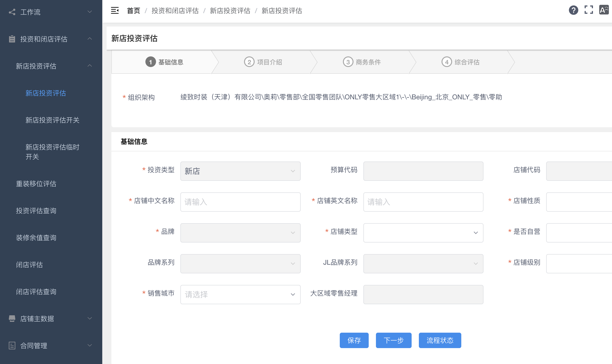Click the 下一步 button
Screen dimensions: 612x364
[x=394, y=340]
